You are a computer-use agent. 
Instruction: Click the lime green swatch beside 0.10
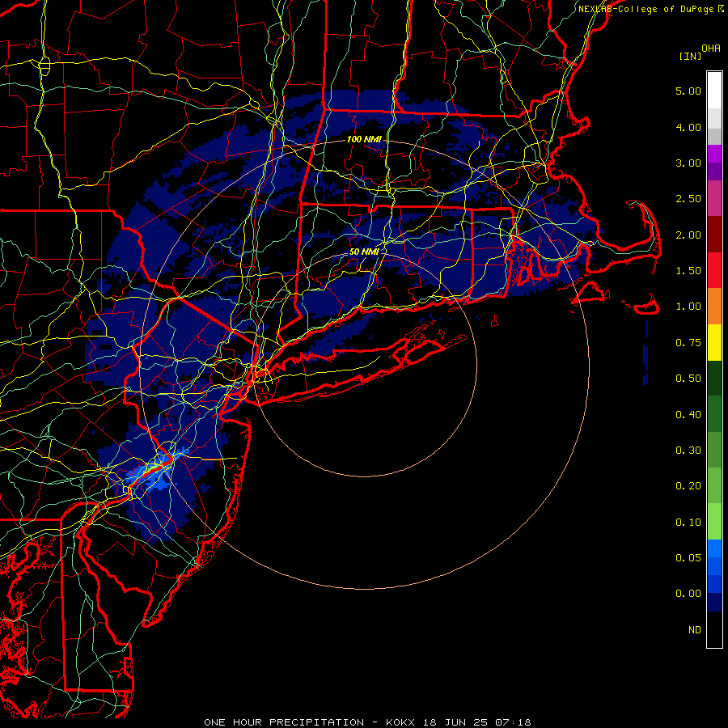(714, 522)
